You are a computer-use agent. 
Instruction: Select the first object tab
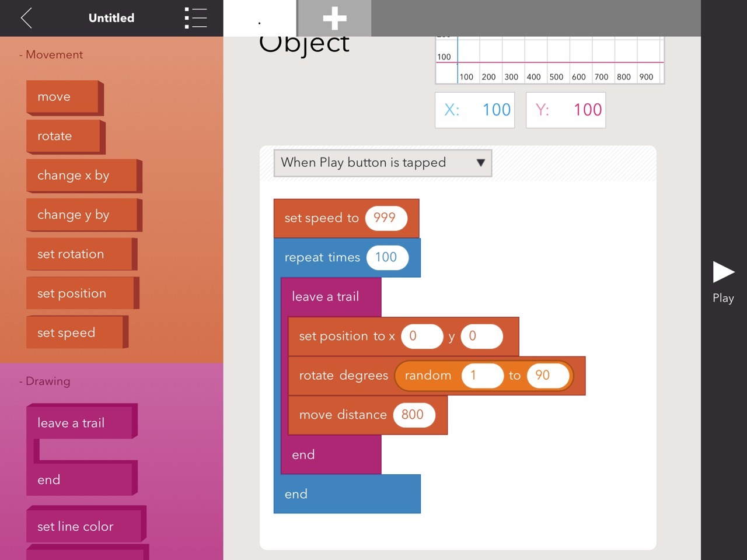coord(260,18)
